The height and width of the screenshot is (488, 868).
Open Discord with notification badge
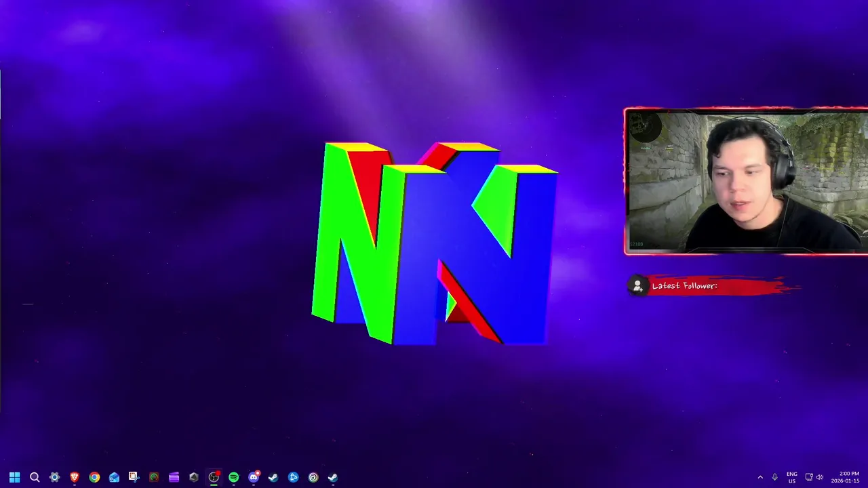(x=254, y=477)
